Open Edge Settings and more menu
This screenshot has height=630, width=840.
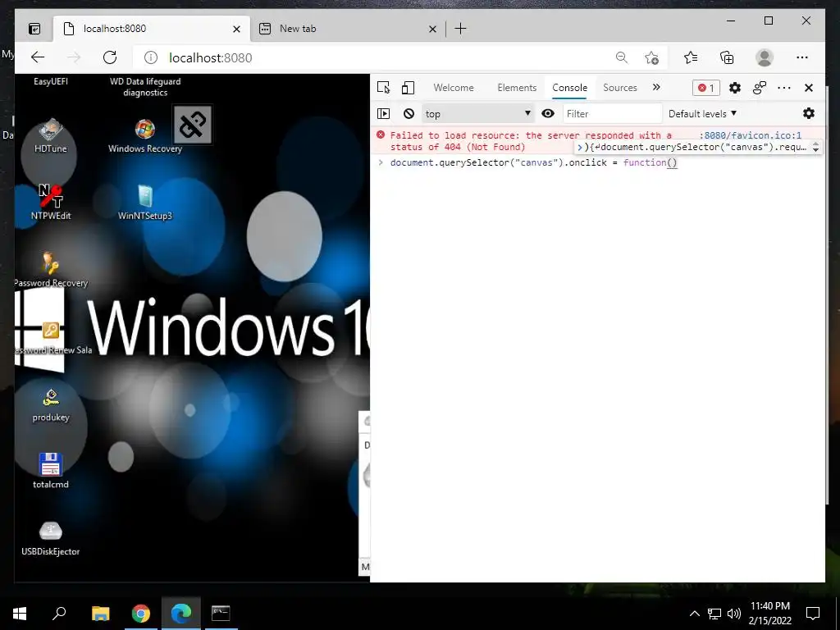(802, 57)
